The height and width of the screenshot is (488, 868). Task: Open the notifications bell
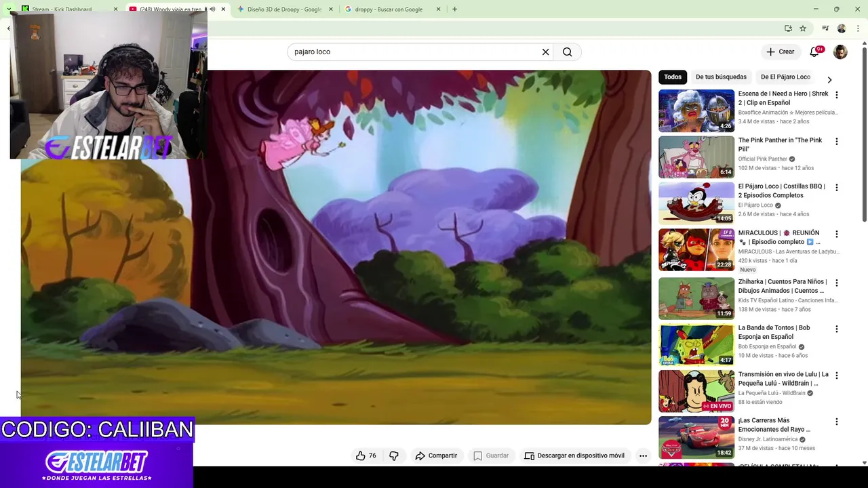coord(815,52)
